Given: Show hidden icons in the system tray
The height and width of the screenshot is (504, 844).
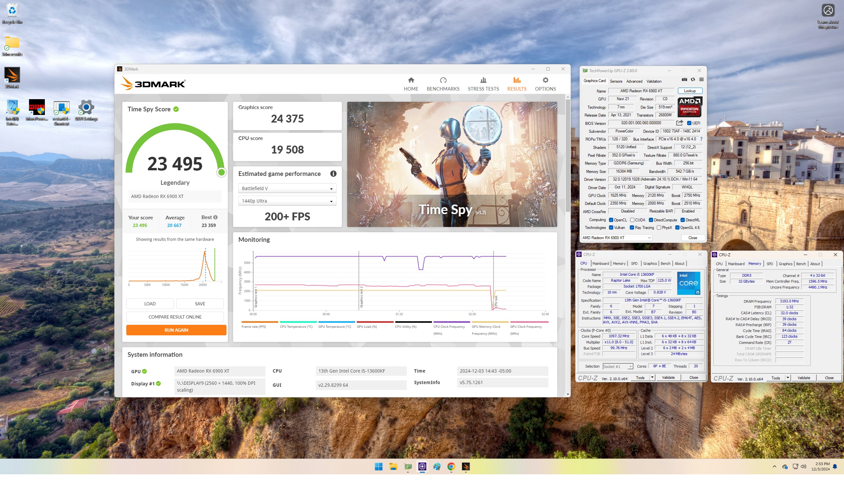Looking at the screenshot, I should tap(774, 466).
